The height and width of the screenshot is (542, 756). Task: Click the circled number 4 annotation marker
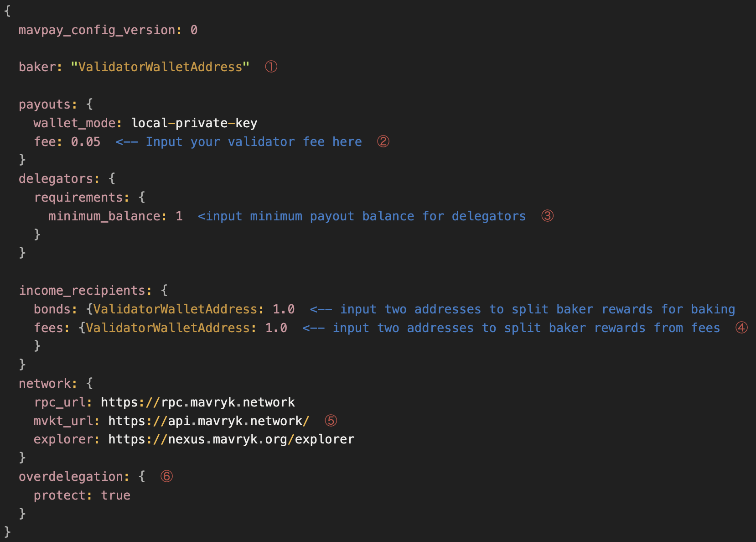pyautogui.click(x=741, y=328)
